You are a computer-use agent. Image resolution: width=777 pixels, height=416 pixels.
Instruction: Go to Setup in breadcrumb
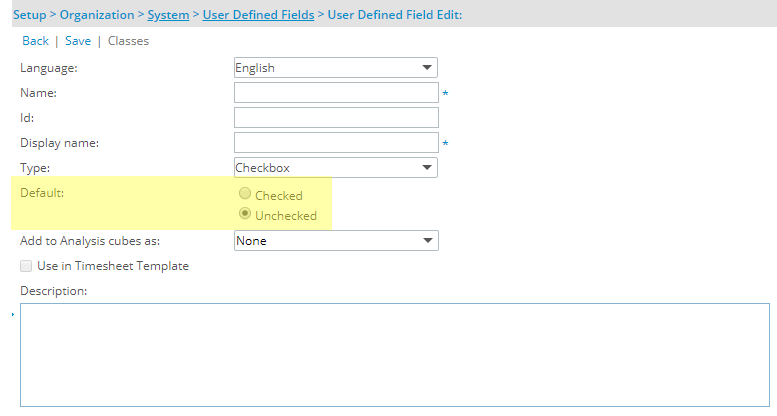[x=30, y=15]
